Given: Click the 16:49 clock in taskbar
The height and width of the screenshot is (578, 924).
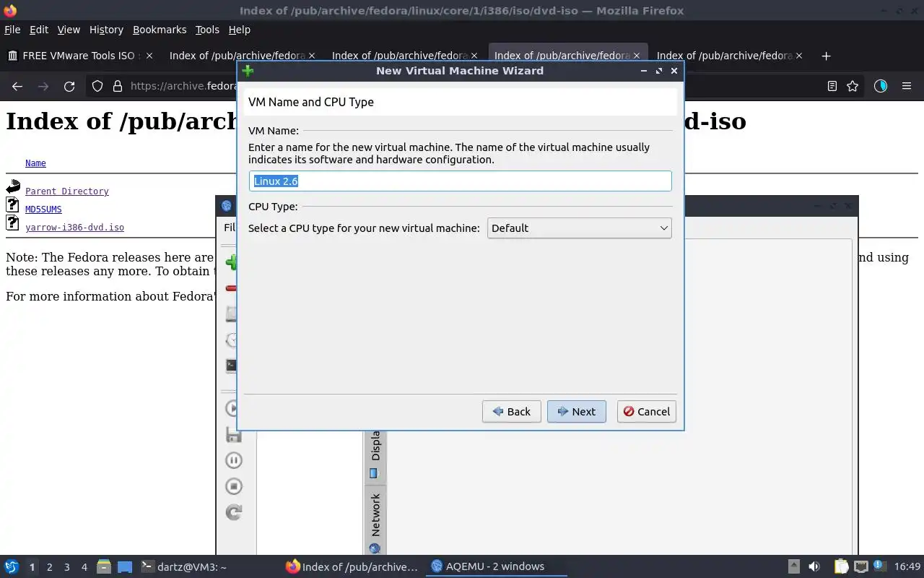Looking at the screenshot, I should point(907,566).
